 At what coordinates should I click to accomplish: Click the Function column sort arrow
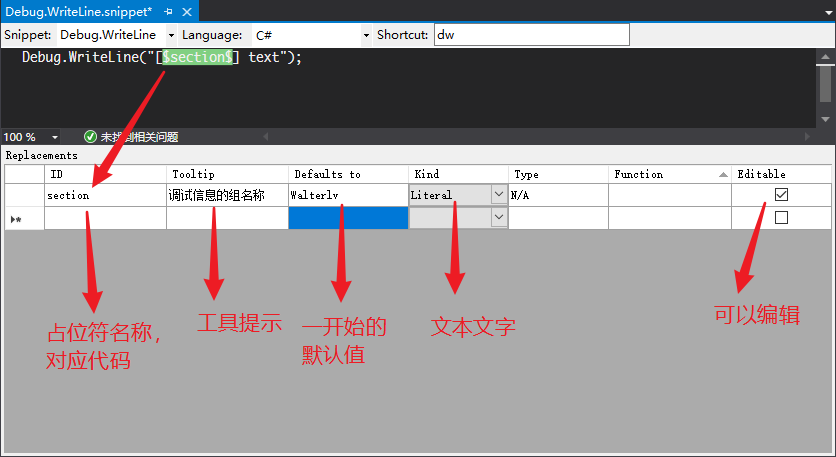click(721, 175)
